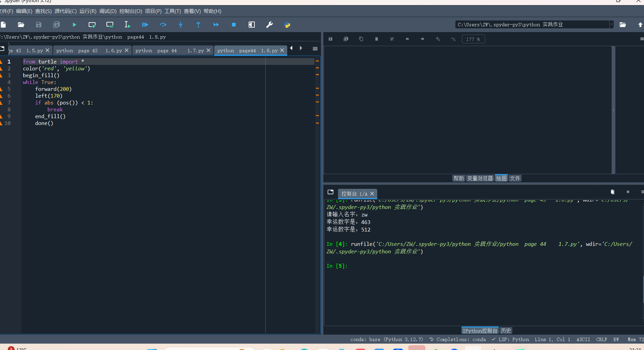Switch to 帮助 pane tab
The height and width of the screenshot is (350, 644).
tap(459, 178)
